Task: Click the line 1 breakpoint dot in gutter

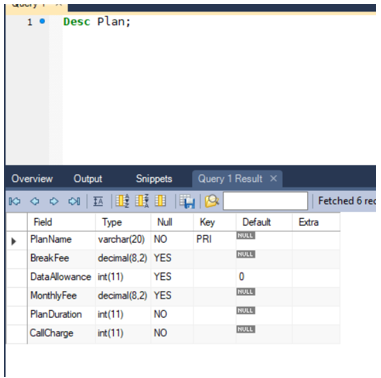Action: [42, 21]
